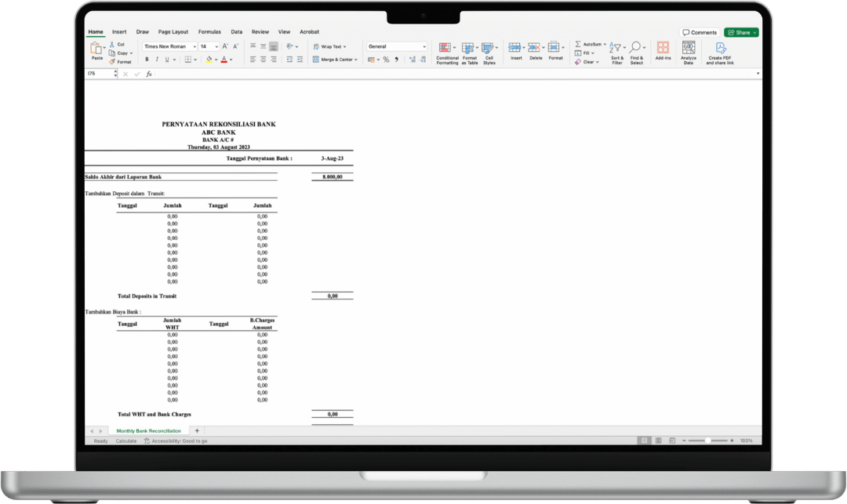Switch to the Page Layout tab
The width and height of the screenshot is (847, 504).
(x=173, y=32)
